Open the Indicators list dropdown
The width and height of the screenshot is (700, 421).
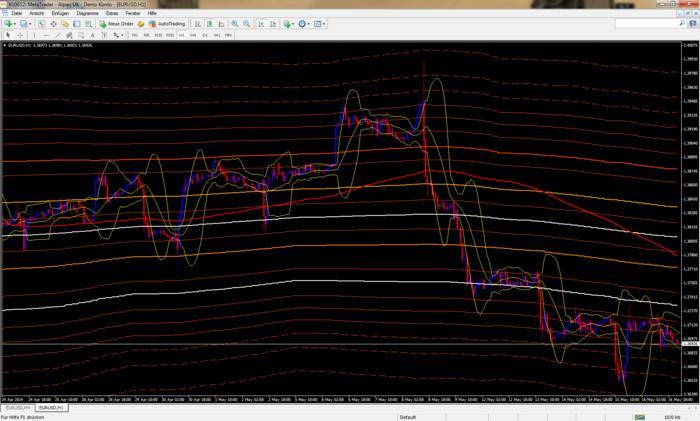click(289, 24)
